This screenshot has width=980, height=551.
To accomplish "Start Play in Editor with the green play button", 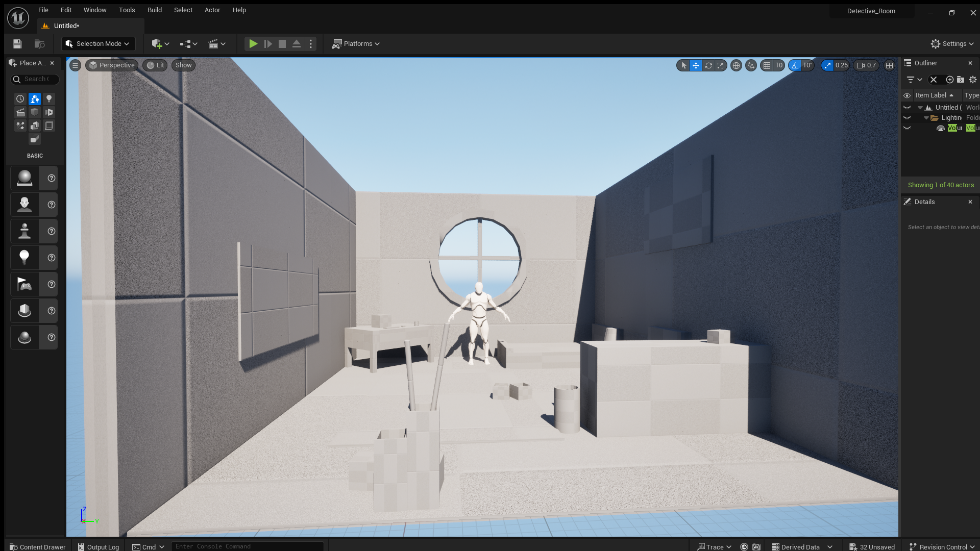I will point(253,44).
